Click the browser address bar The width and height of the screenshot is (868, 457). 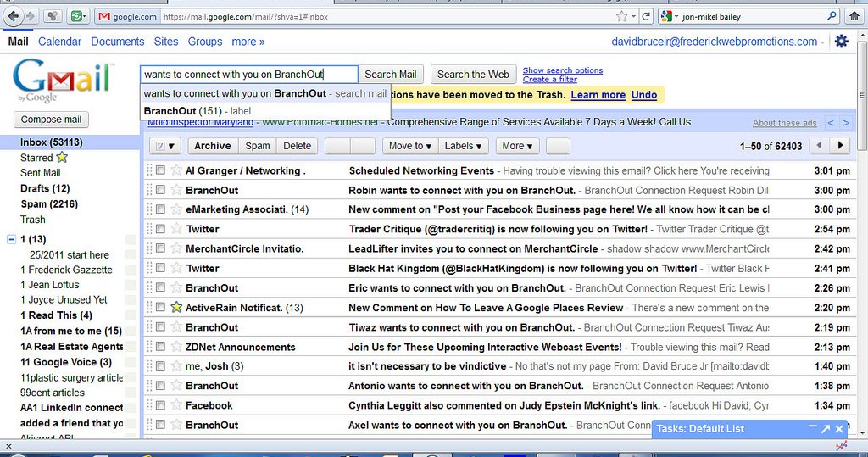click(387, 17)
